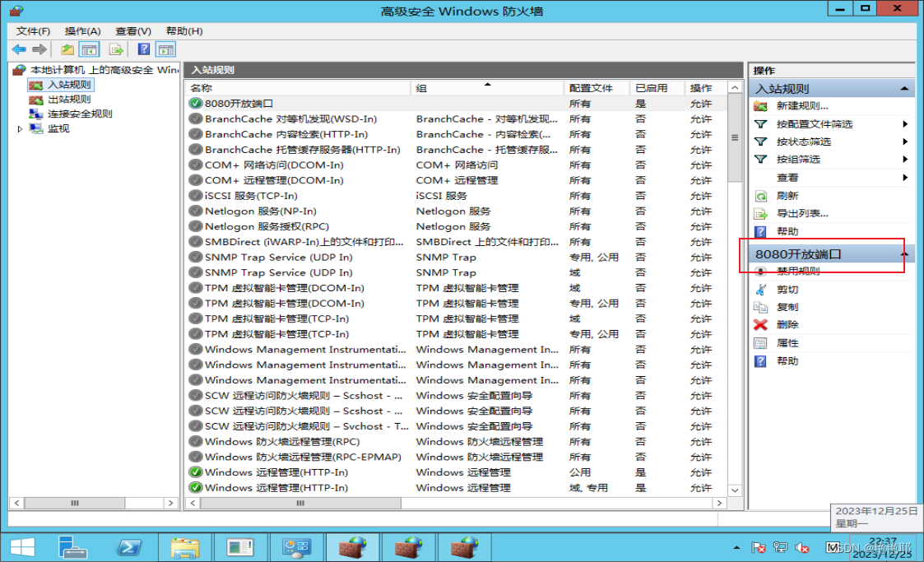Select 出站规则 in the tree
924x562 pixels.
click(69, 99)
